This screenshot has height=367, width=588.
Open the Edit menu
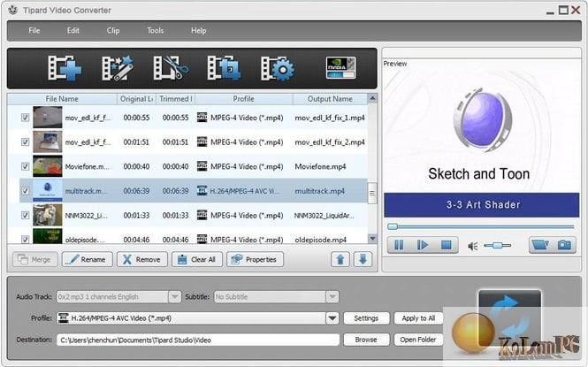(73, 30)
